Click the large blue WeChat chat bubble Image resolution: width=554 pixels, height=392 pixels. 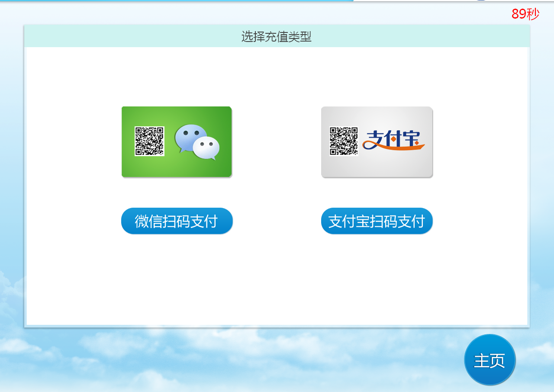click(x=190, y=136)
